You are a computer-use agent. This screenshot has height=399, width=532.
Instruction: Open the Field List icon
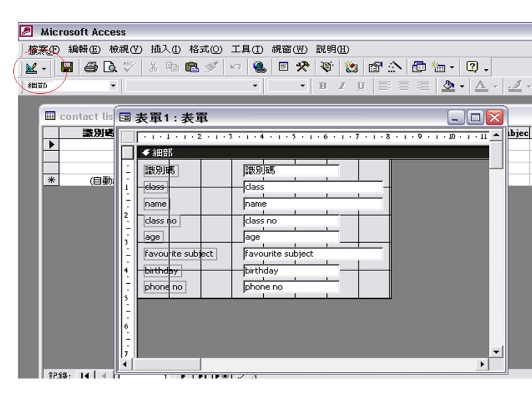[x=283, y=66]
